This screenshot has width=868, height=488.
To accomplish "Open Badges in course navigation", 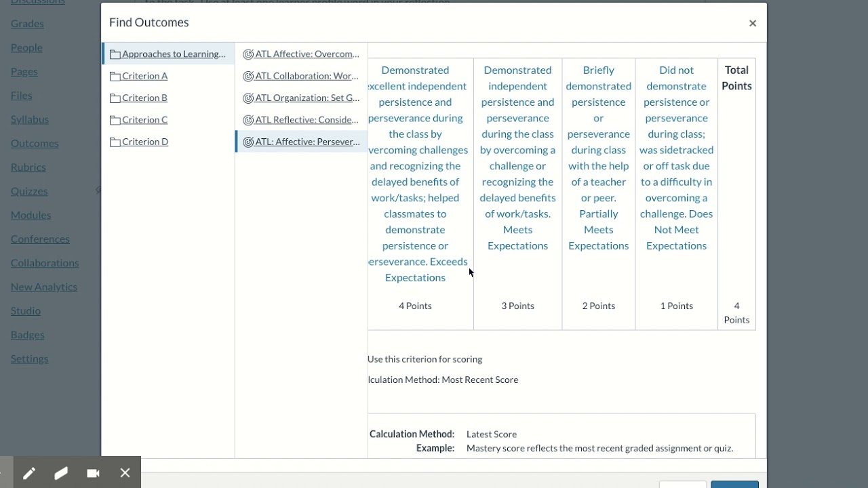I will (28, 335).
